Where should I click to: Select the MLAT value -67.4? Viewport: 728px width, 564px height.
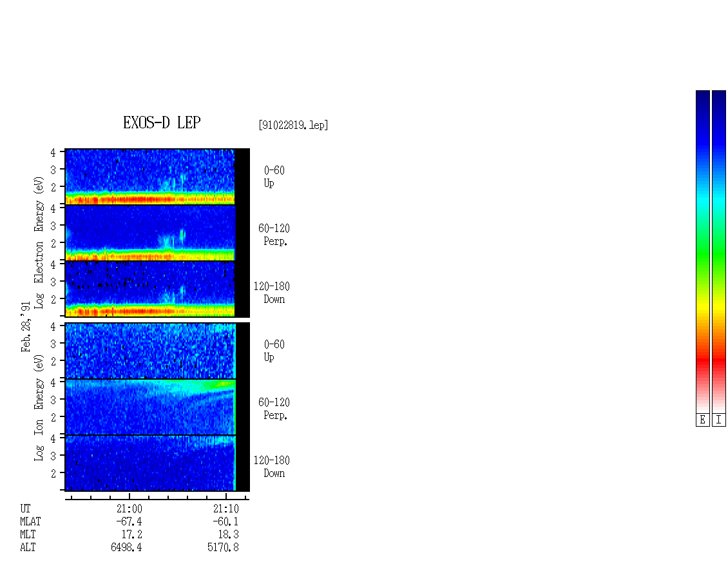click(129, 521)
